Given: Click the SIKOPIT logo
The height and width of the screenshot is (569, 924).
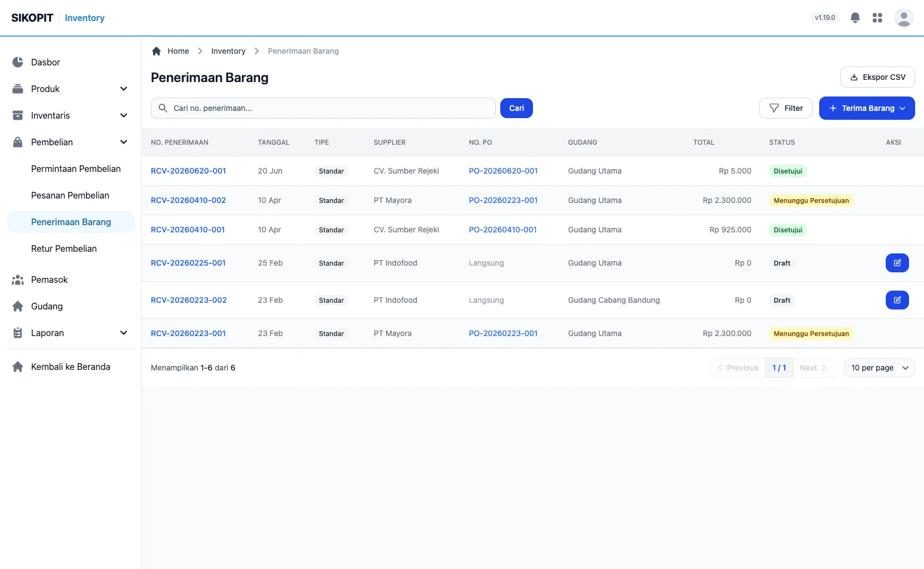Looking at the screenshot, I should pyautogui.click(x=32, y=18).
